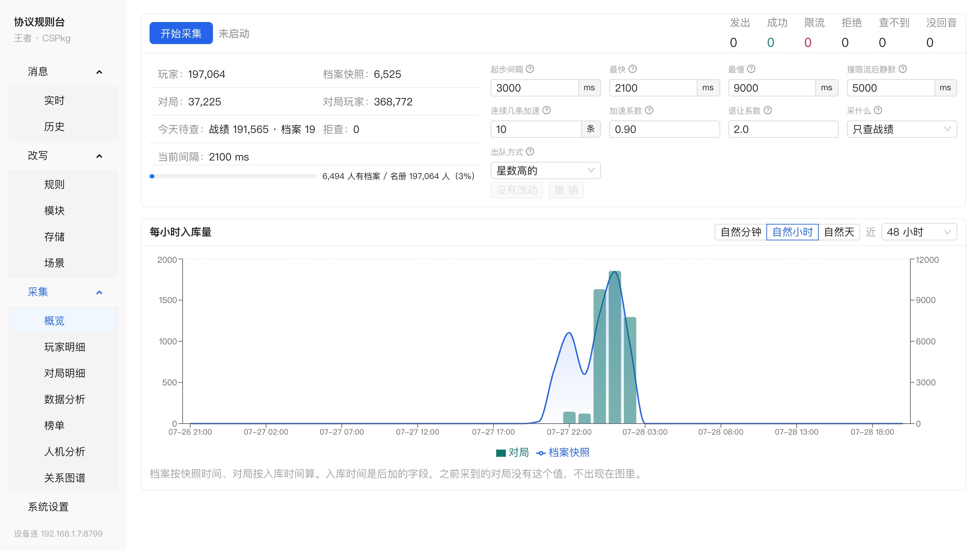The height and width of the screenshot is (551, 980).
Task: Open 历史 messages page
Action: 63,127
